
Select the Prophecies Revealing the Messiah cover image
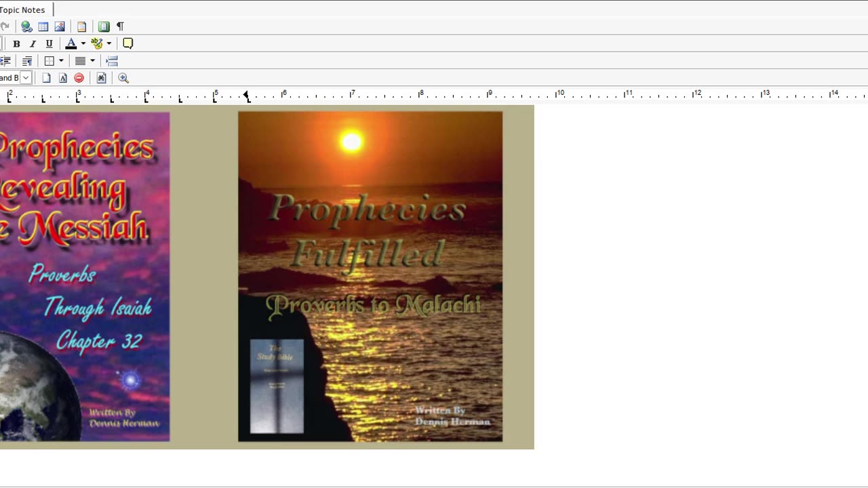click(85, 277)
